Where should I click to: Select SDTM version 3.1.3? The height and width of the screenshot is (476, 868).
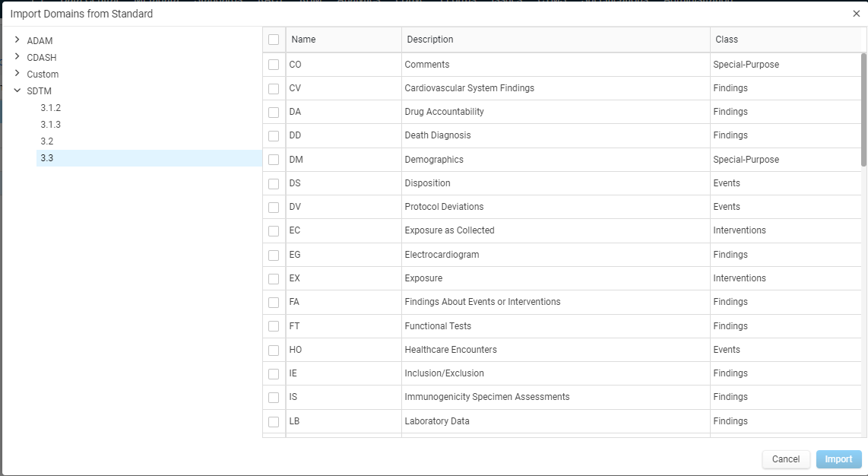coord(50,125)
